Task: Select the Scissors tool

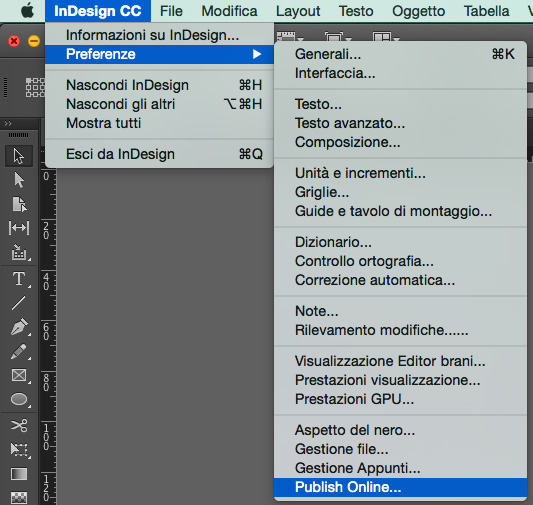Action: pos(19,425)
